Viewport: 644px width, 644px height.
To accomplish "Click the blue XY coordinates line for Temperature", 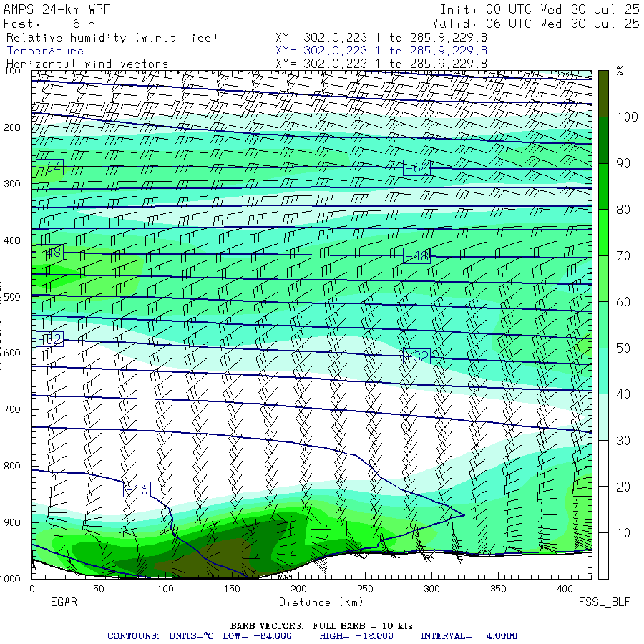I will coord(381,51).
